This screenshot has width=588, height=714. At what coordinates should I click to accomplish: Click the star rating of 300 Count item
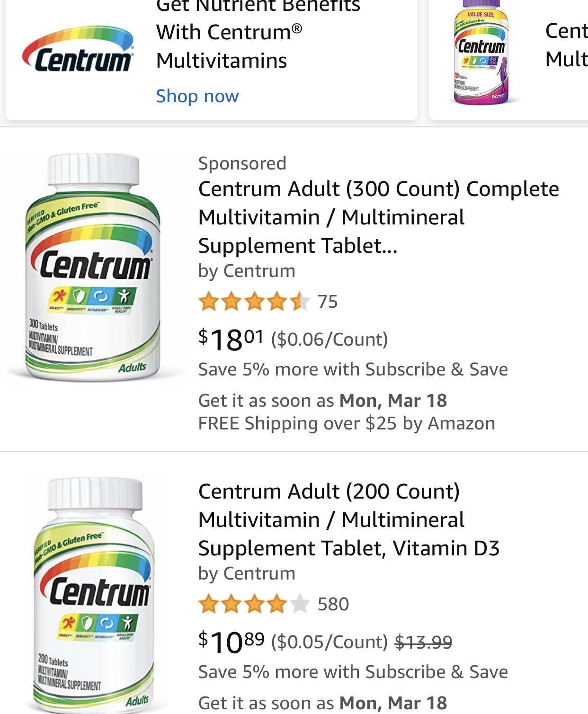(x=254, y=302)
